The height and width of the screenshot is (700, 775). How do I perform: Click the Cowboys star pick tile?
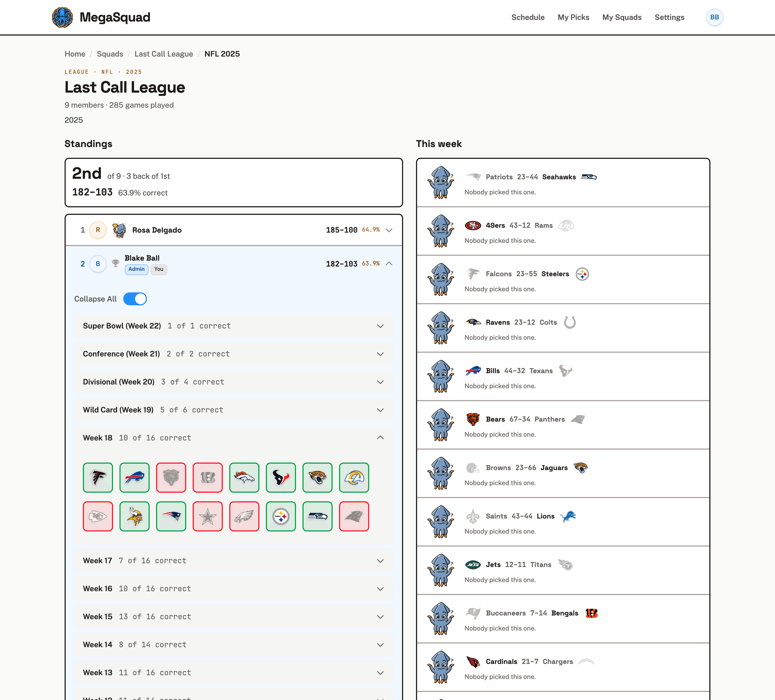(x=207, y=516)
